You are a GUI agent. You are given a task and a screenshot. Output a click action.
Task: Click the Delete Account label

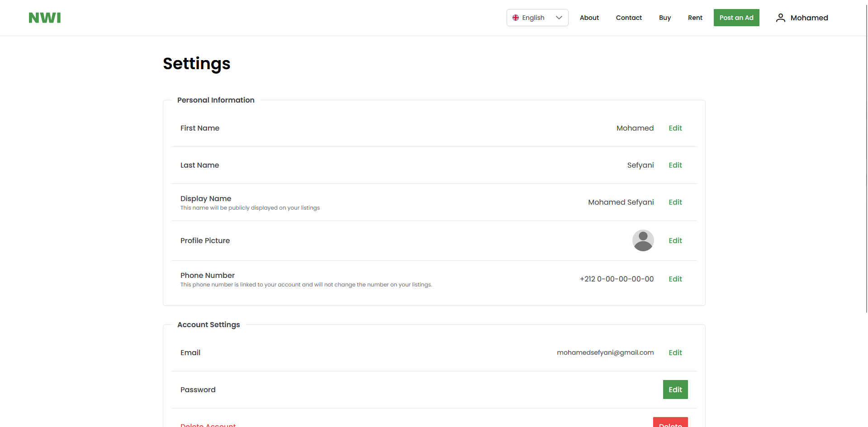(x=208, y=425)
